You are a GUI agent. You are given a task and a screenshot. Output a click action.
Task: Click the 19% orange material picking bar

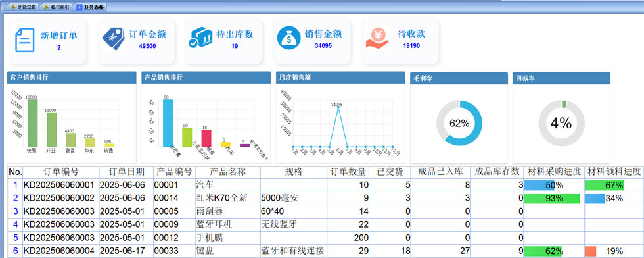coord(590,251)
